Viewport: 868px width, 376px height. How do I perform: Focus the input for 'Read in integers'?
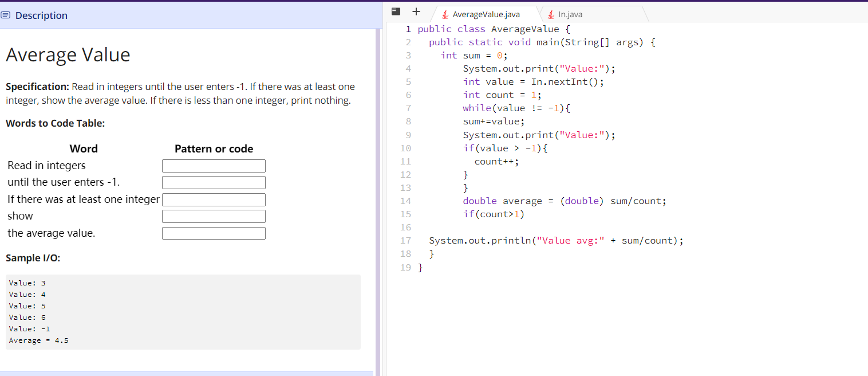tap(214, 166)
